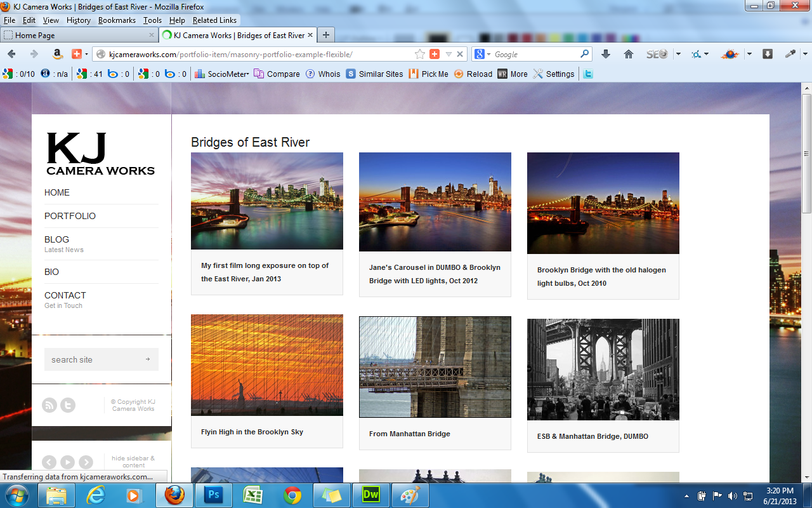812x508 pixels.
Task: Click the RSS feed icon in the sidebar
Action: coord(49,405)
